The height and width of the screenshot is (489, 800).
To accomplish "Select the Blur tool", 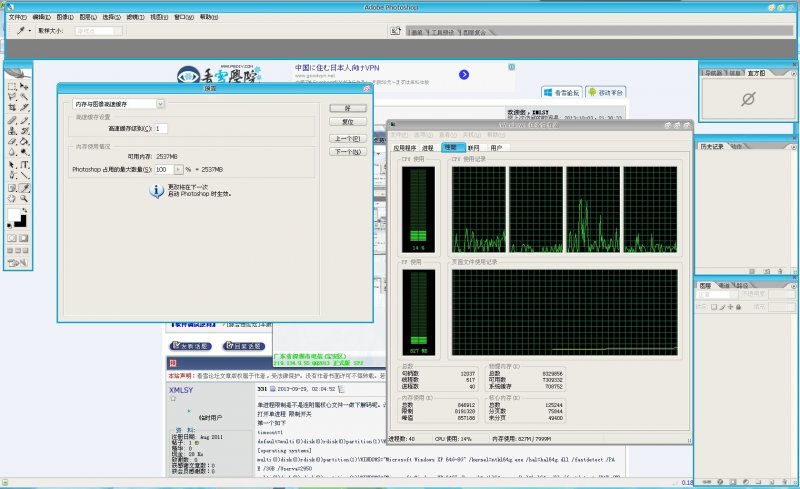I will (12, 152).
